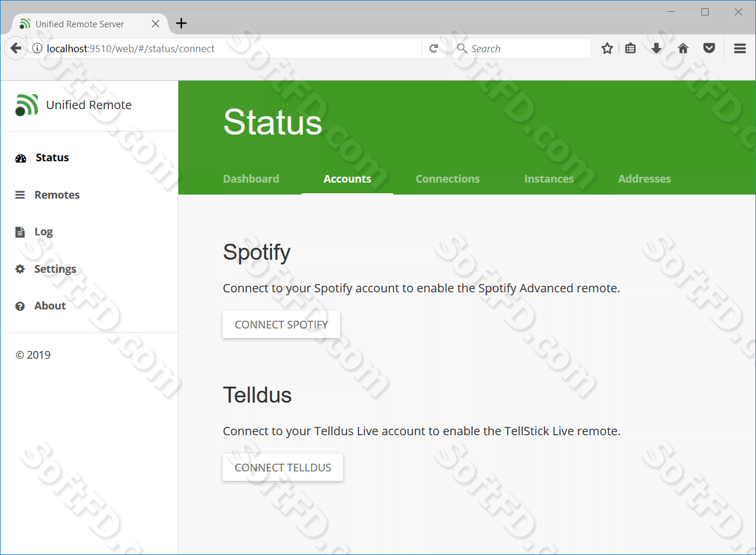756x555 pixels.
Task: Click the Spotify Advanced remote description text
Action: pyautogui.click(x=421, y=289)
